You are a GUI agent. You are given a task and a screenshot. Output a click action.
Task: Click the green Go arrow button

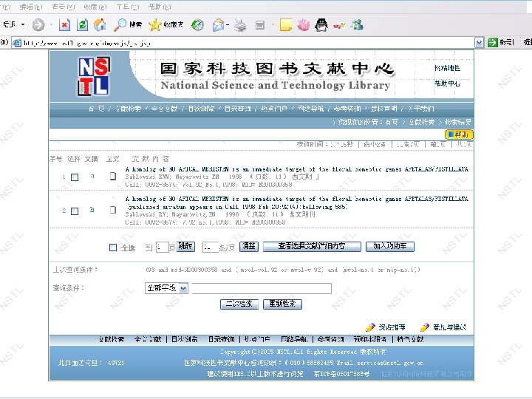(492, 42)
